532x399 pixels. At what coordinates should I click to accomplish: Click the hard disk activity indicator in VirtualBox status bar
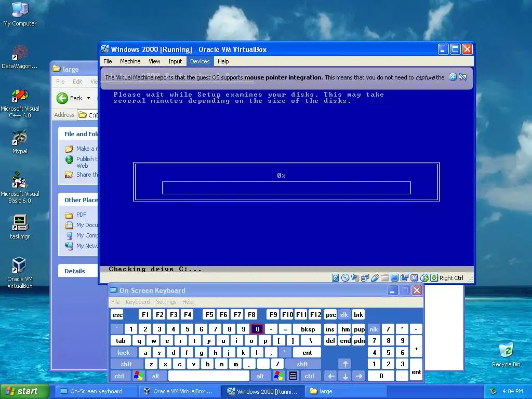pos(335,278)
